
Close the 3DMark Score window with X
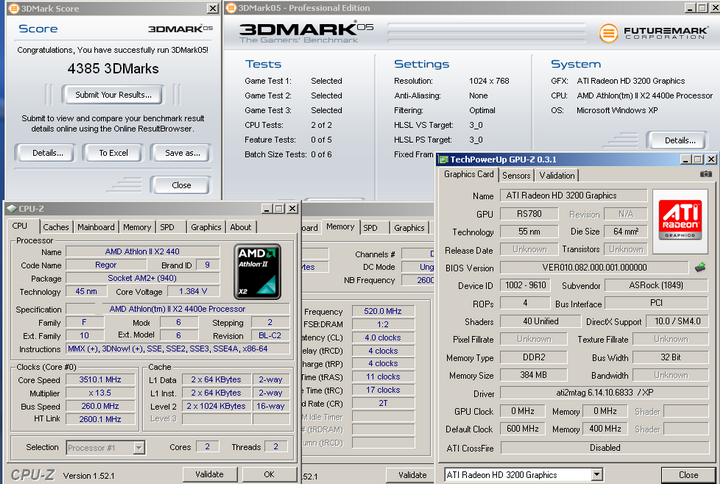[x=213, y=8]
